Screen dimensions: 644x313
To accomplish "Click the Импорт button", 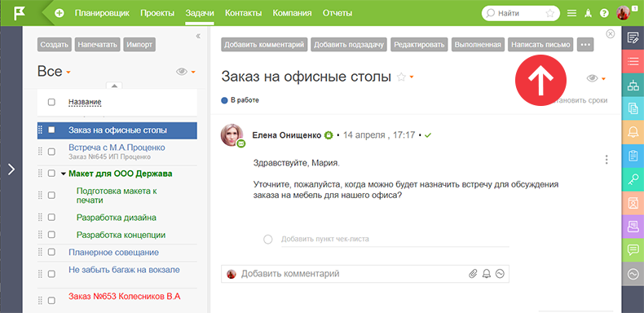I will tap(139, 45).
